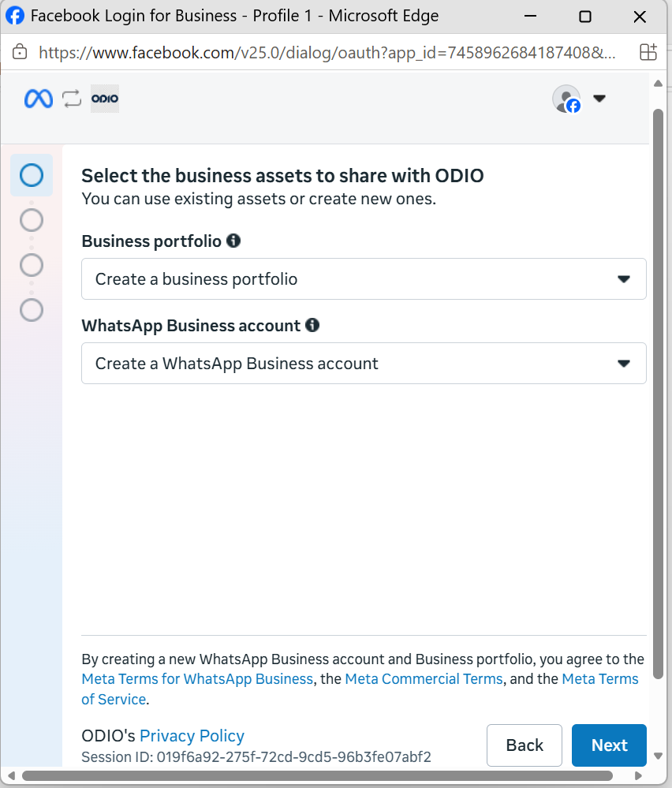Expand the Business portfolio dropdown
This screenshot has height=788, width=672.
[x=364, y=279]
